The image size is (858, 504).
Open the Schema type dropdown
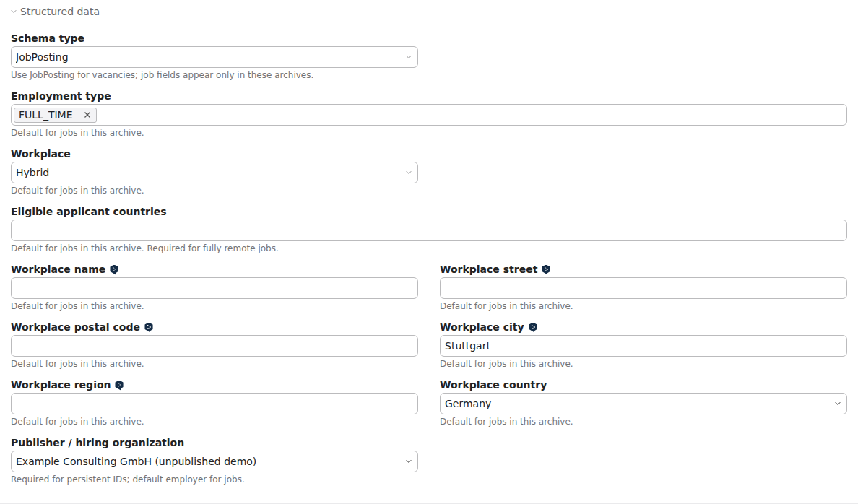[x=214, y=57]
